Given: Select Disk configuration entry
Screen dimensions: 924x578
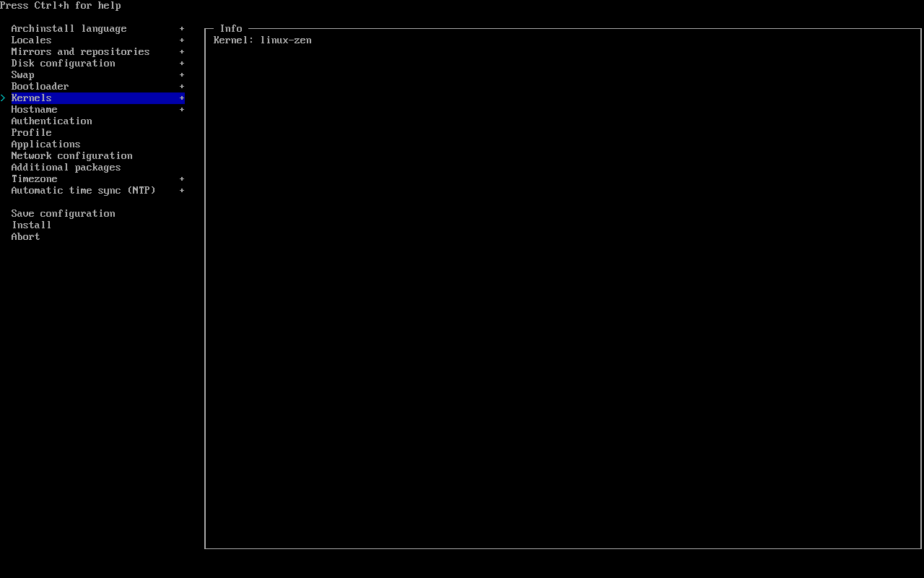Looking at the screenshot, I should [63, 64].
